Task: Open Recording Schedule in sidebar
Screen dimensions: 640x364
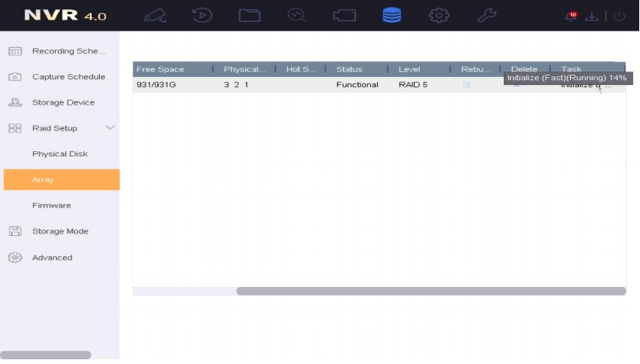Action: 68,51
